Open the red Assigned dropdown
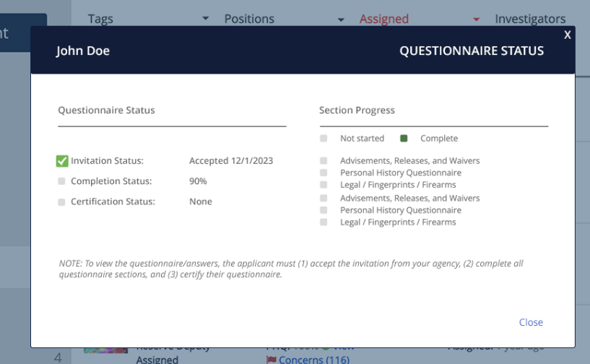The image size is (590, 364). point(420,19)
